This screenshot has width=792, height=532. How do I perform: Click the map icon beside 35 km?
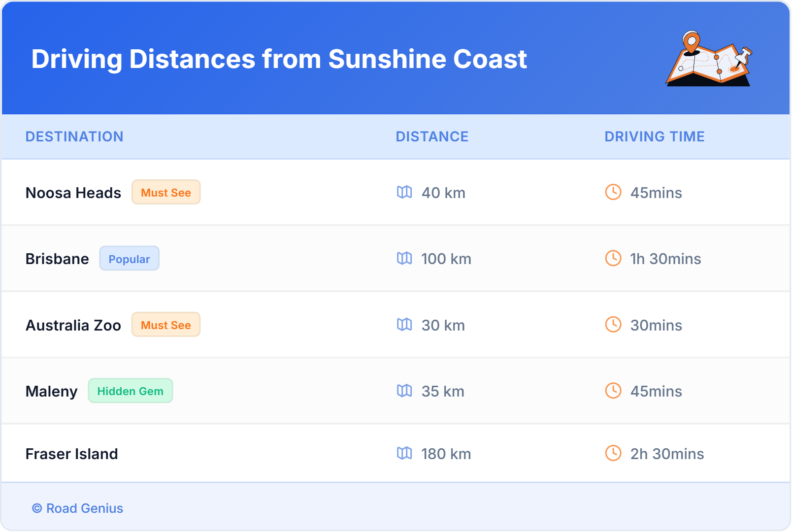point(404,391)
